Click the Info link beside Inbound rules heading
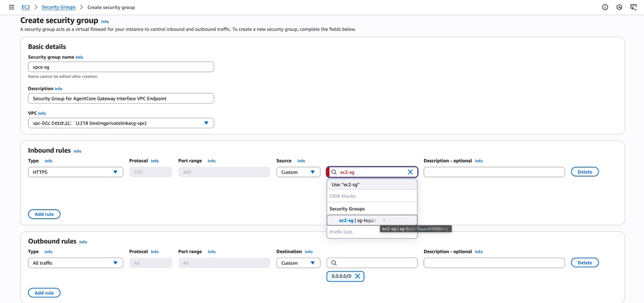 (x=78, y=151)
